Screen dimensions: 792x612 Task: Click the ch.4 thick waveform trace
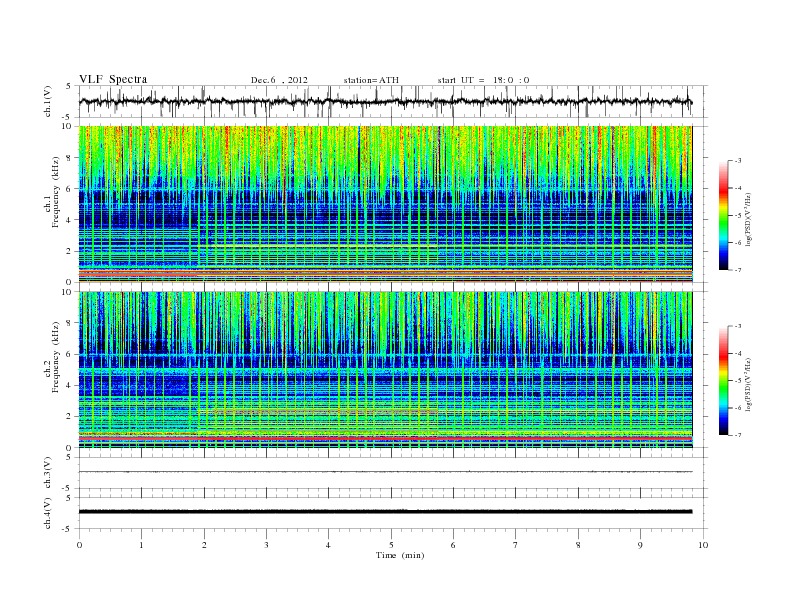click(386, 512)
